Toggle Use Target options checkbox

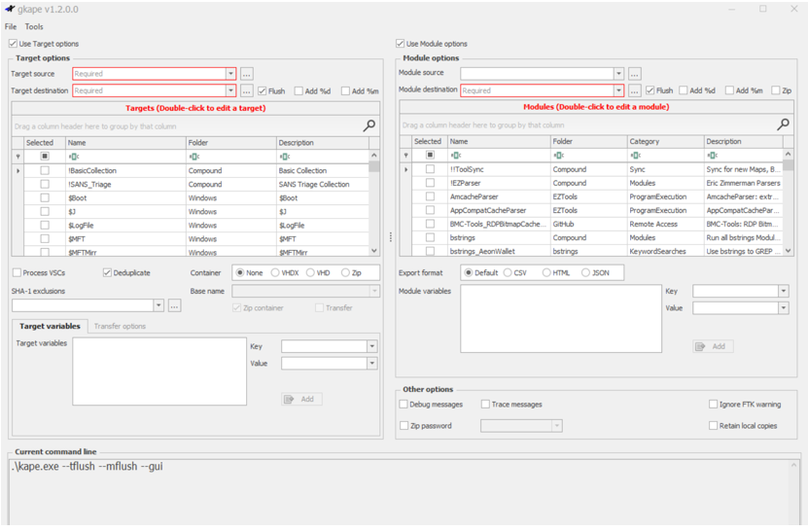point(13,44)
